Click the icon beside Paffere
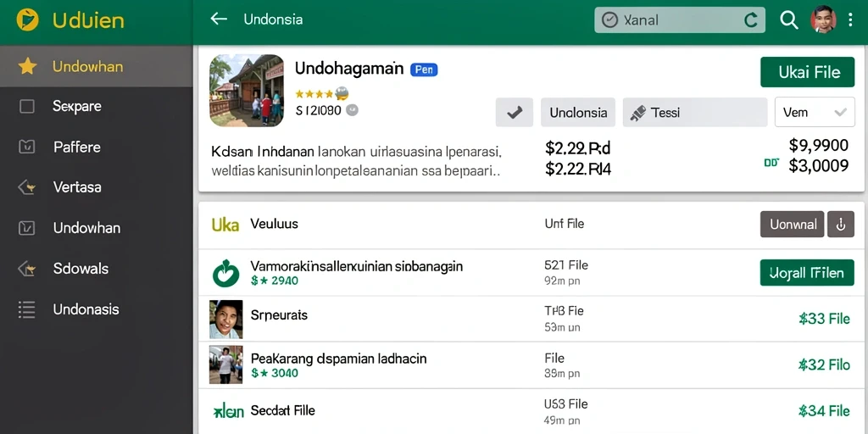 coord(27,147)
